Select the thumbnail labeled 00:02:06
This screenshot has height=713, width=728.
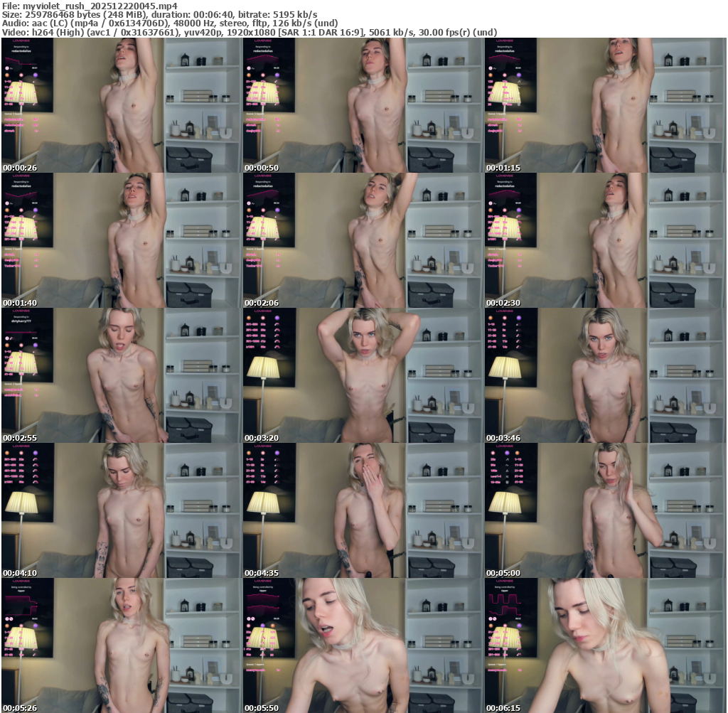(x=363, y=240)
